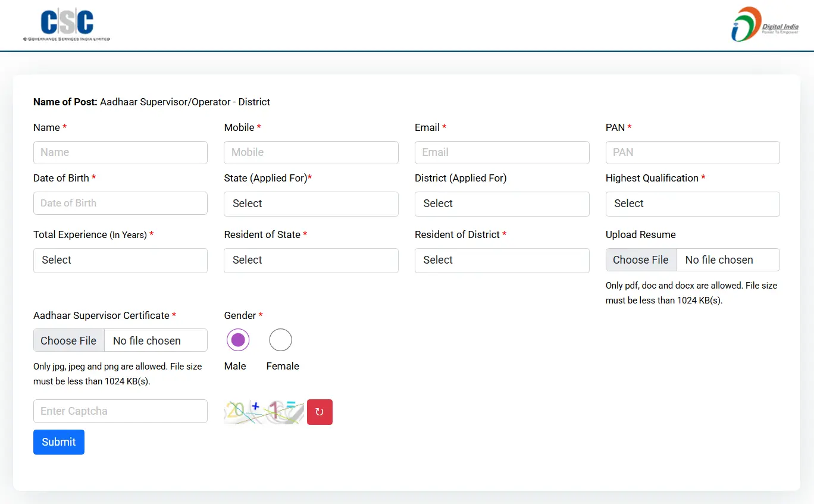Click the Enter Captcha field
The height and width of the screenshot is (504, 814).
pos(120,411)
